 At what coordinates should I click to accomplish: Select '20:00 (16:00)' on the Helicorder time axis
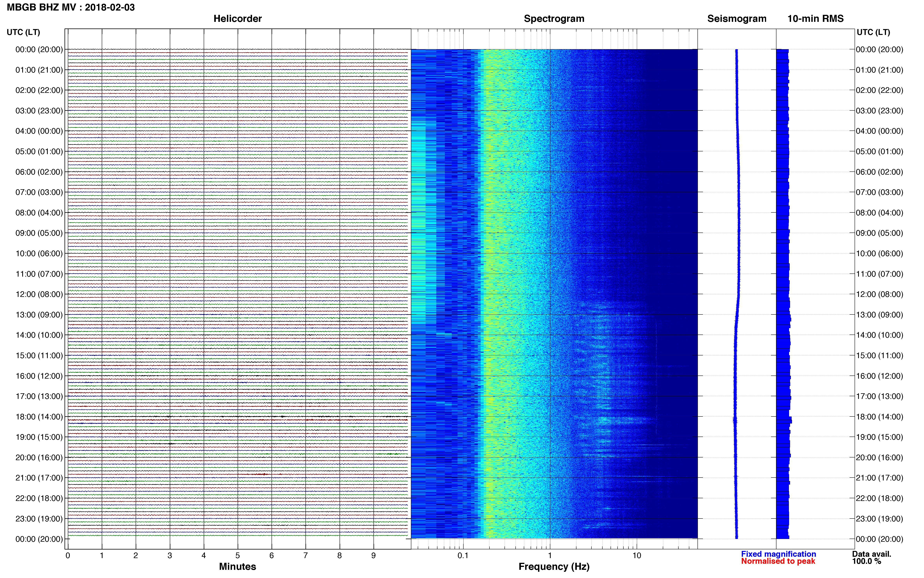(39, 458)
